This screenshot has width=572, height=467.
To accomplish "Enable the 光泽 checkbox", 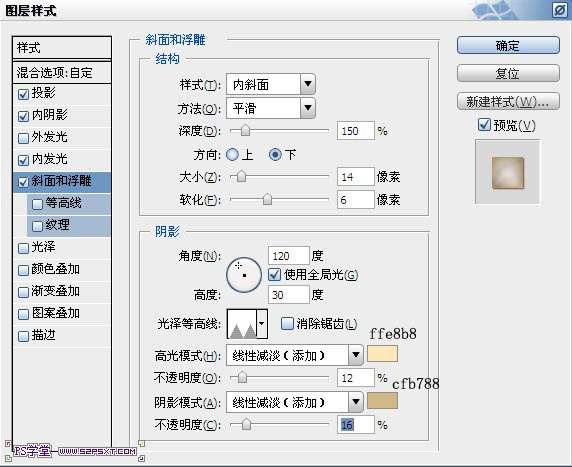I will click(23, 248).
